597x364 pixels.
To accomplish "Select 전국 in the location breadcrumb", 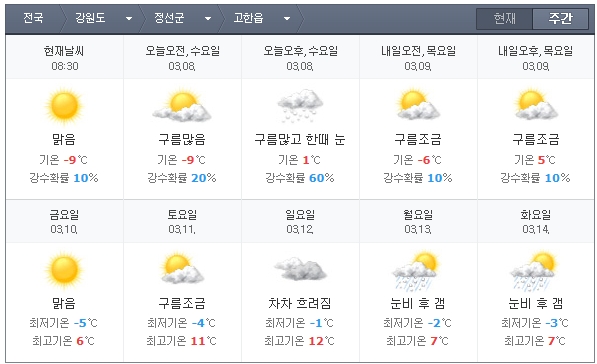I will point(33,18).
